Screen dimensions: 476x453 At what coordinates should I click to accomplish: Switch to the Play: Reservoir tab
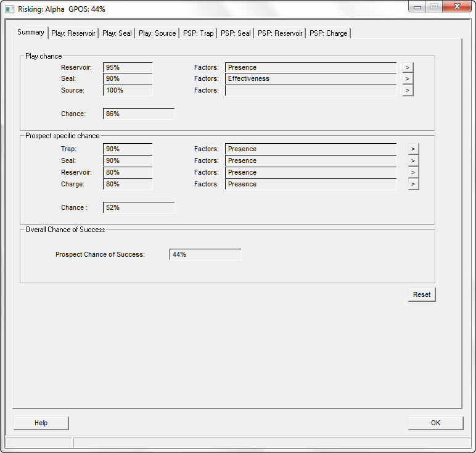tap(73, 33)
